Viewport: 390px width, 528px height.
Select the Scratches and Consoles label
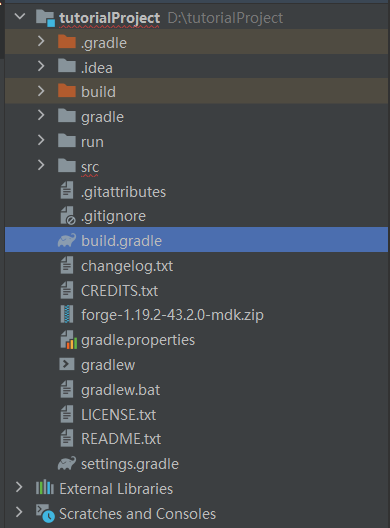(x=137, y=514)
